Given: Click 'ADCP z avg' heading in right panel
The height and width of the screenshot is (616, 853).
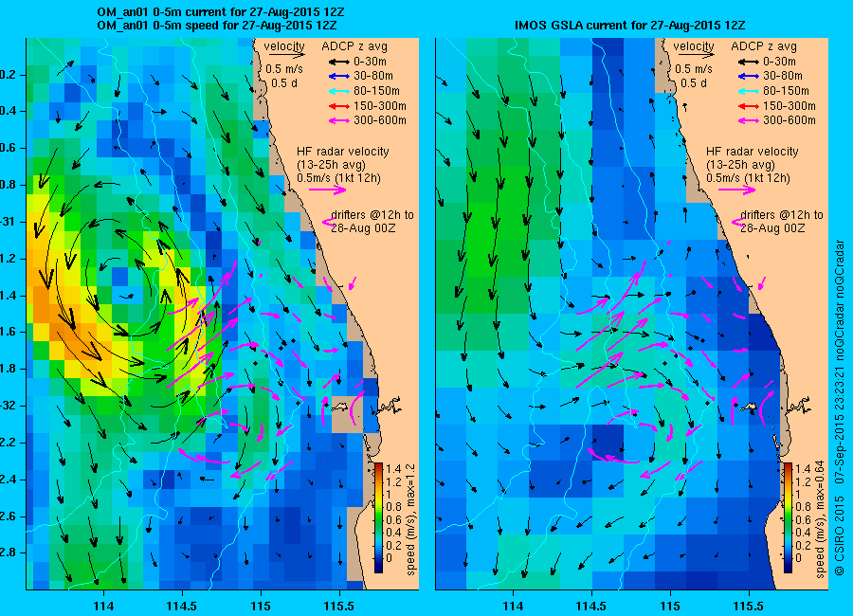Looking at the screenshot, I should pos(764,46).
